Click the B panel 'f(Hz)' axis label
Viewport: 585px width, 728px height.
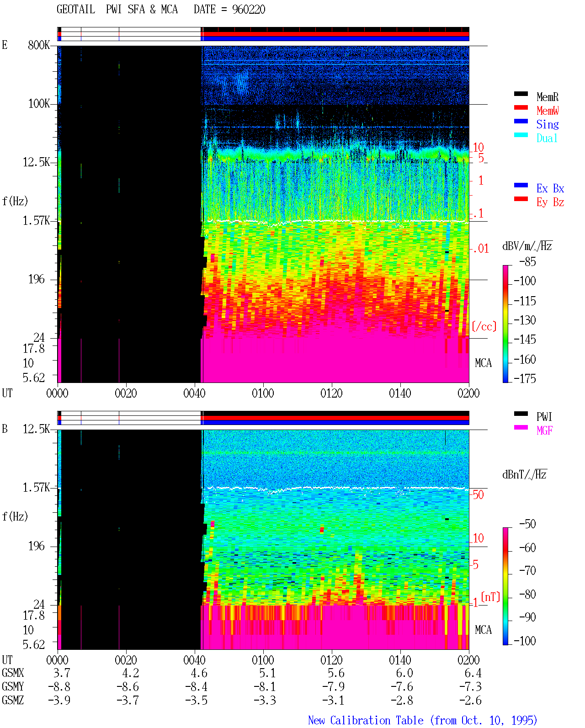(15, 516)
